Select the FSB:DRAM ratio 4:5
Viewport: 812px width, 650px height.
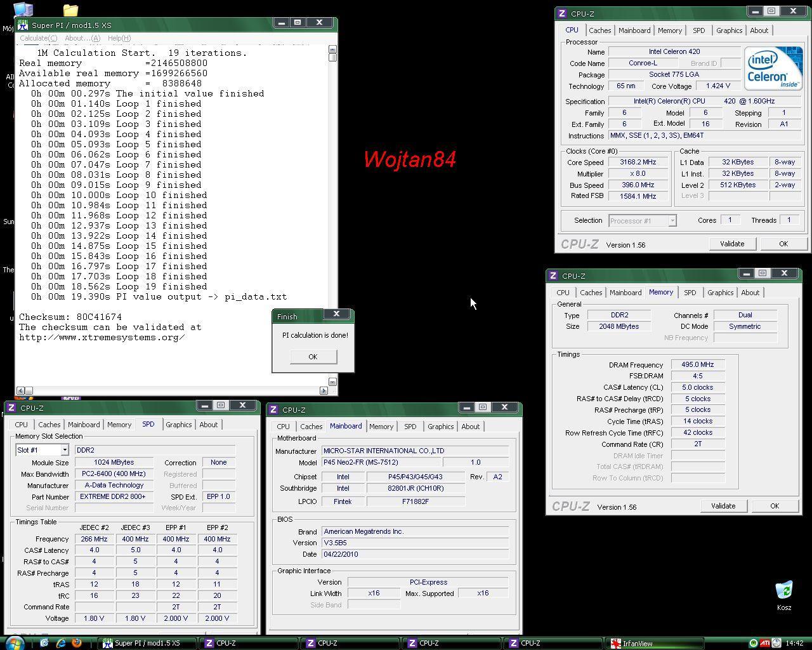[x=697, y=376]
